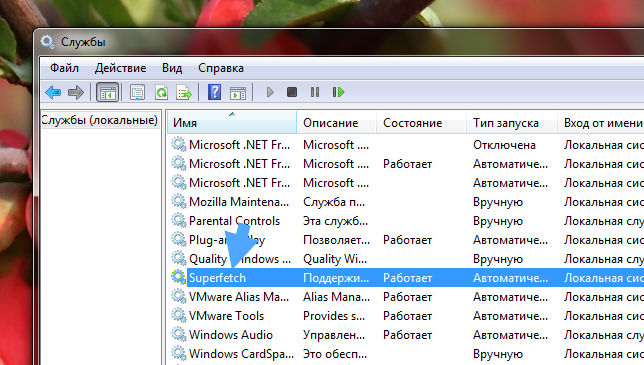The width and height of the screenshot is (644, 365).
Task: Select the Mozilla Maintena... service
Action: [239, 202]
